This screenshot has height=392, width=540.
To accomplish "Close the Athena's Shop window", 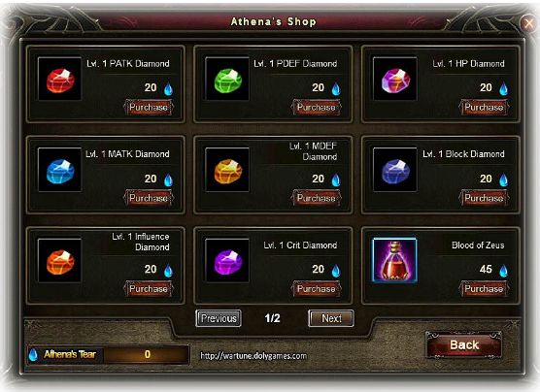I will pyautogui.click(x=528, y=23).
